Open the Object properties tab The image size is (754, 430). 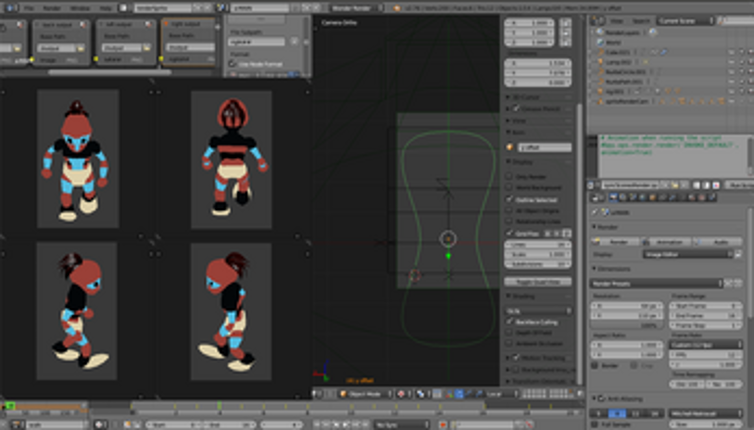pos(653,198)
